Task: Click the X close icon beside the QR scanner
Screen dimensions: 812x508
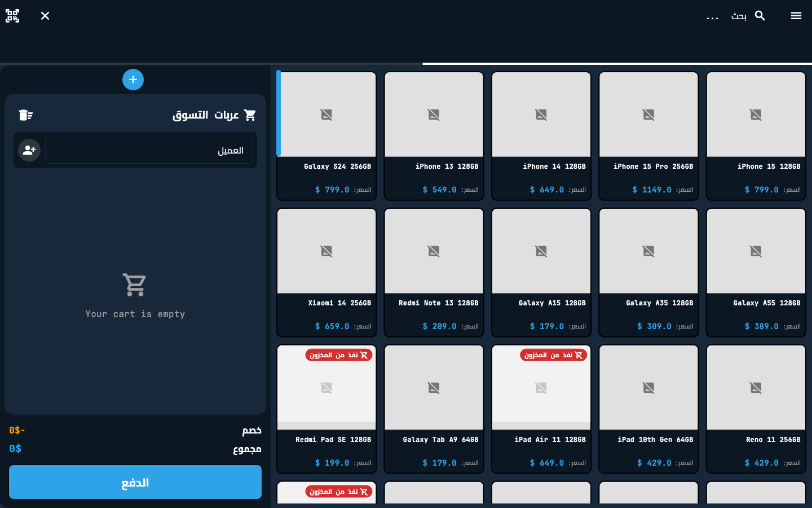Action: click(45, 16)
